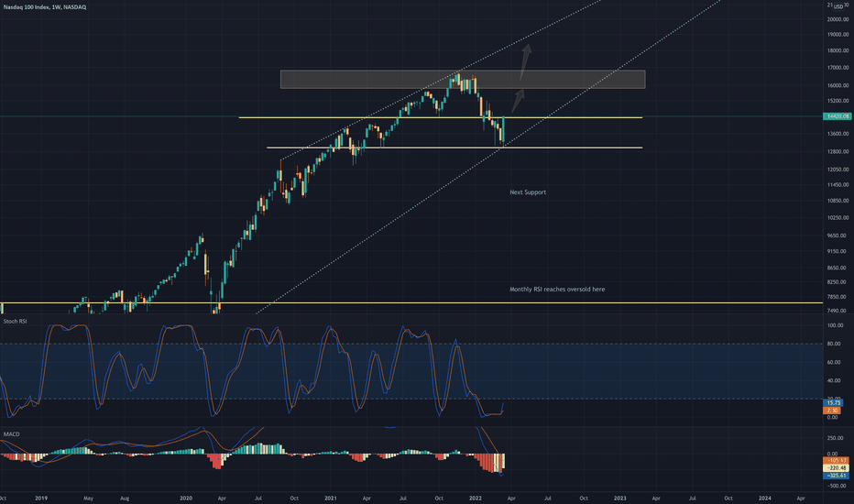The height and width of the screenshot is (504, 854).
Task: Click the 10850.00 price axis label
Action: click(x=838, y=201)
